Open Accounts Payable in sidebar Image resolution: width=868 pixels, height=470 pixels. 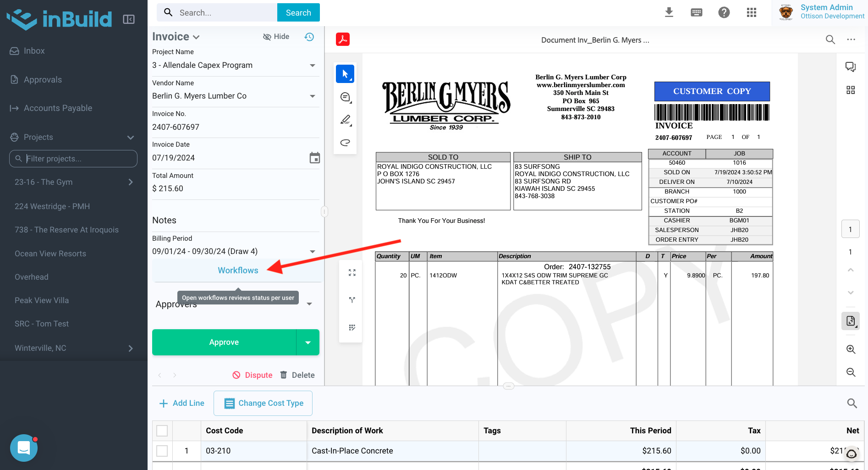pyautogui.click(x=58, y=108)
